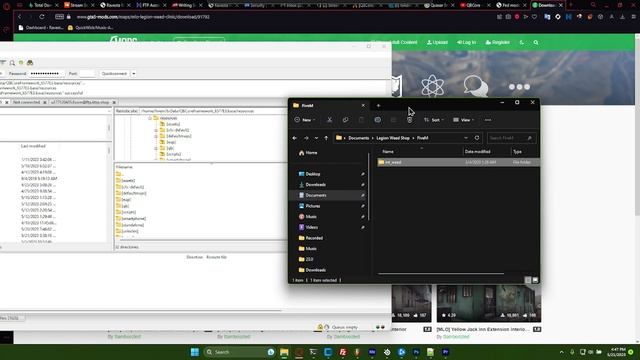Toggle FileZilla directory listing filters
The image size is (640, 360).
3,63
